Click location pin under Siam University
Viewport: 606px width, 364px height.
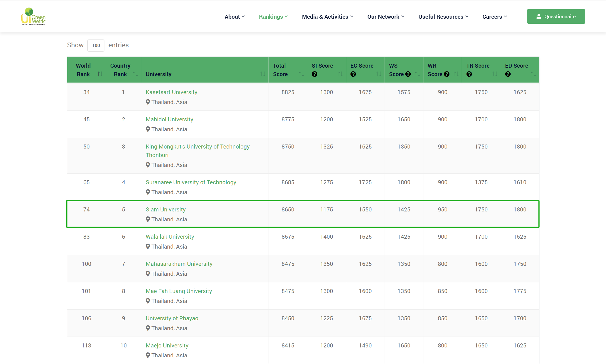click(148, 219)
